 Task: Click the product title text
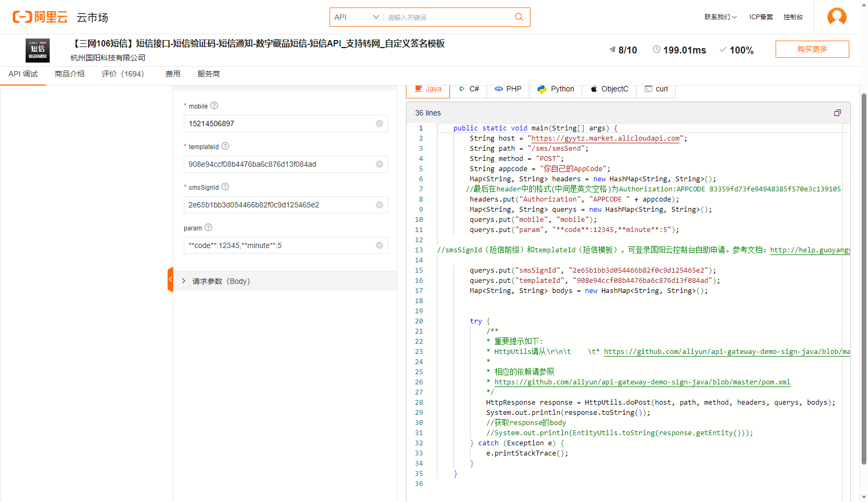point(257,43)
